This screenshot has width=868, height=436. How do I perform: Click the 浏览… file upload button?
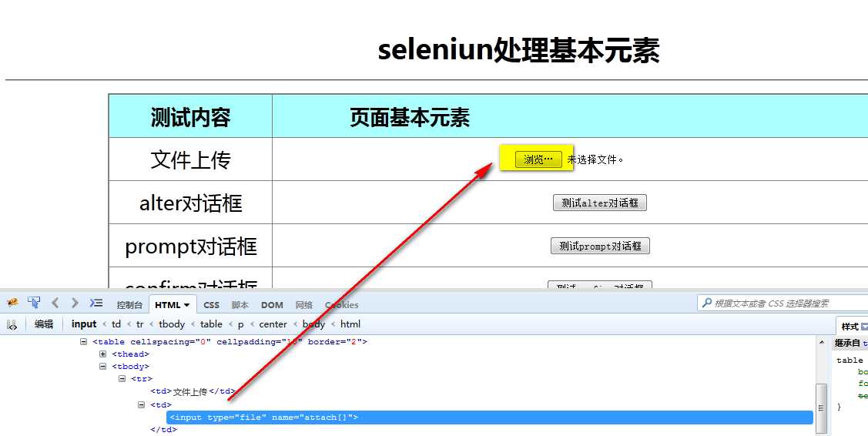[538, 159]
